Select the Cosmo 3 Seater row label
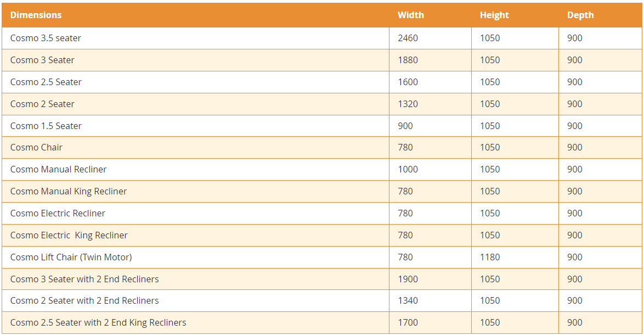This screenshot has width=644, height=335. 42,60
